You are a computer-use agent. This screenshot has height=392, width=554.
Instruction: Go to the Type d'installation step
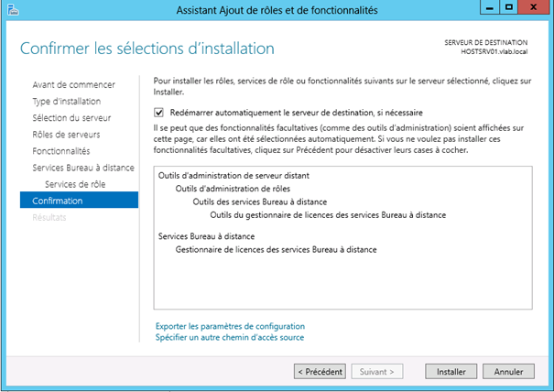pos(66,101)
